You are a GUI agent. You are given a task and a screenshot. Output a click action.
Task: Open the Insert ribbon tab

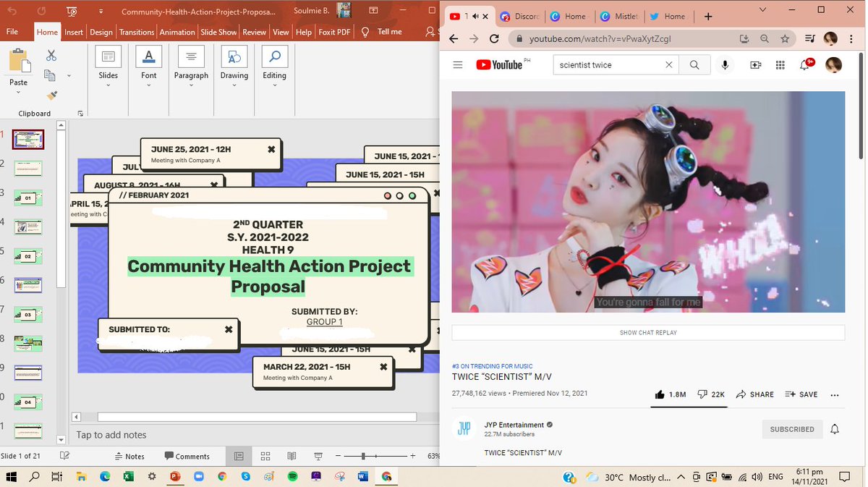[x=74, y=32]
